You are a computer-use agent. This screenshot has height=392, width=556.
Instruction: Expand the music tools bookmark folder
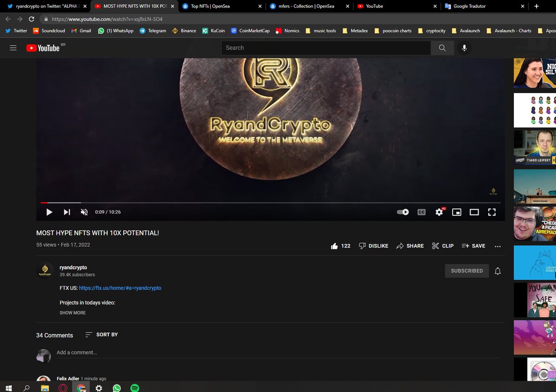(321, 31)
